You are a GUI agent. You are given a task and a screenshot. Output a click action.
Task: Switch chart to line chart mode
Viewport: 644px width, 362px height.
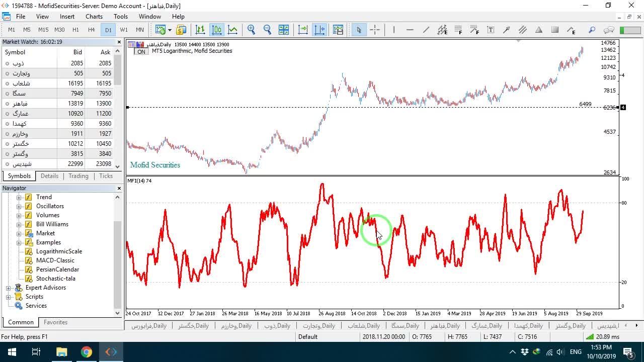point(233,30)
